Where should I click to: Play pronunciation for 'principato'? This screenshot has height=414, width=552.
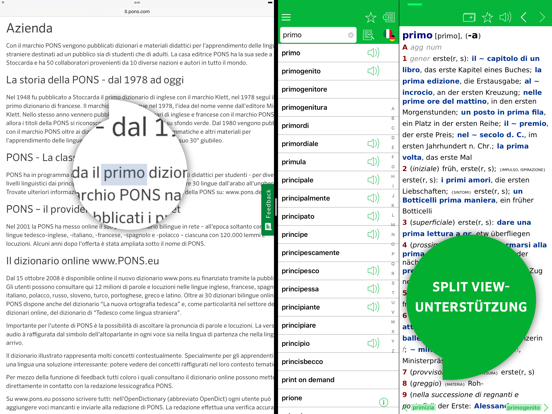[x=373, y=216]
